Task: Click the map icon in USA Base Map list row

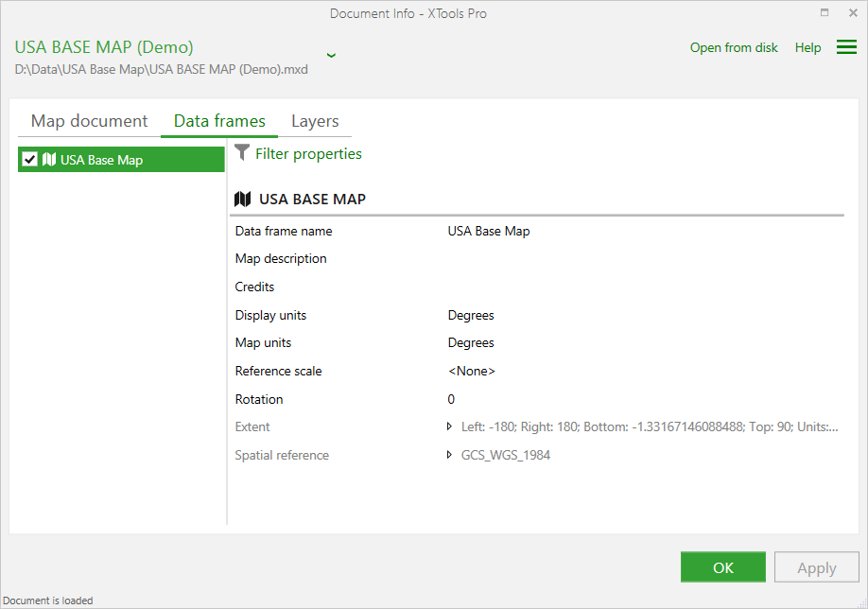Action: (x=49, y=160)
